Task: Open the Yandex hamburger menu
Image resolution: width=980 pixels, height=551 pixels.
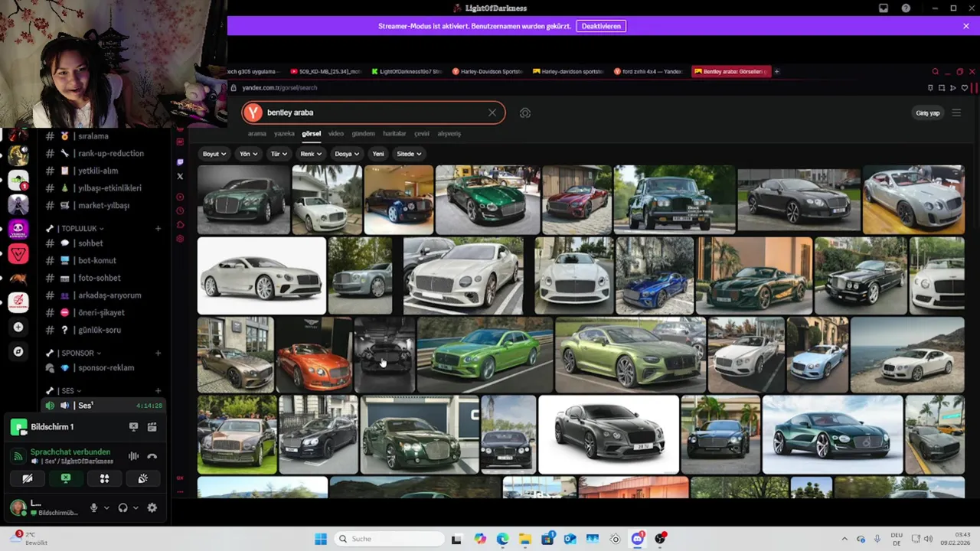Action: click(x=956, y=112)
